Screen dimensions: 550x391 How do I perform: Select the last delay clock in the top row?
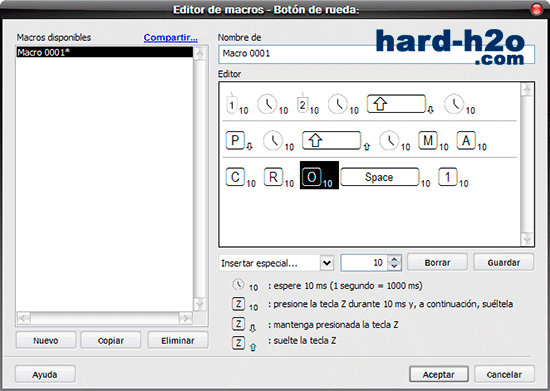[455, 104]
